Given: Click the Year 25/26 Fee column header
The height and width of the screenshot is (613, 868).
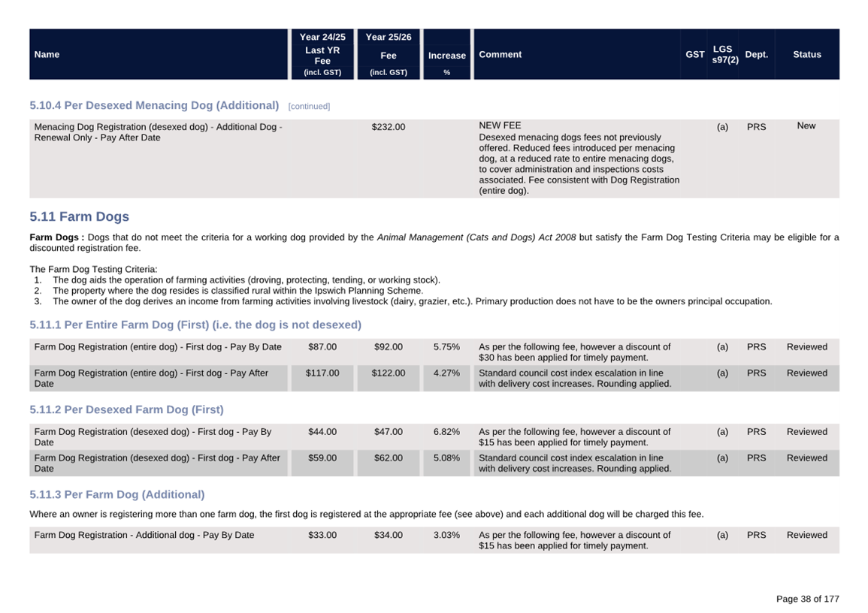Looking at the screenshot, I should pyautogui.click(x=388, y=54).
